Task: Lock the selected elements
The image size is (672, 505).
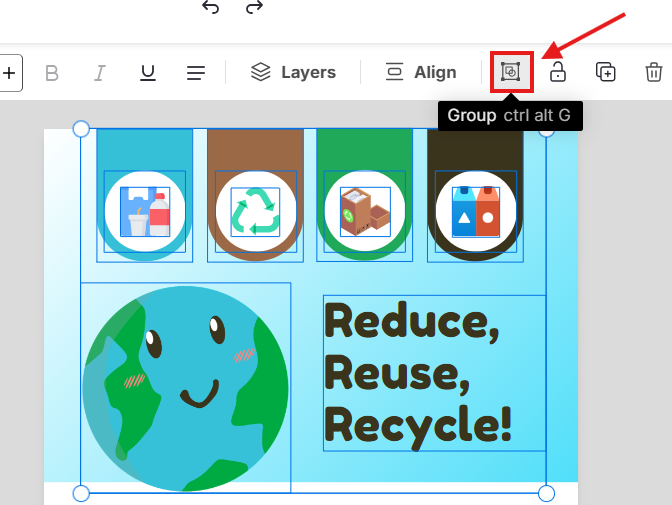Action: tap(558, 72)
